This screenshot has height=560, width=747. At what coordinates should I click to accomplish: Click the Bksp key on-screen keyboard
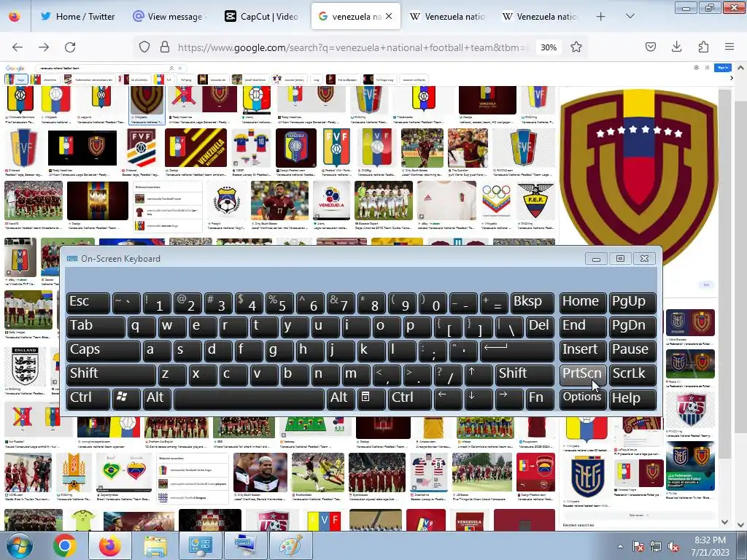click(532, 303)
